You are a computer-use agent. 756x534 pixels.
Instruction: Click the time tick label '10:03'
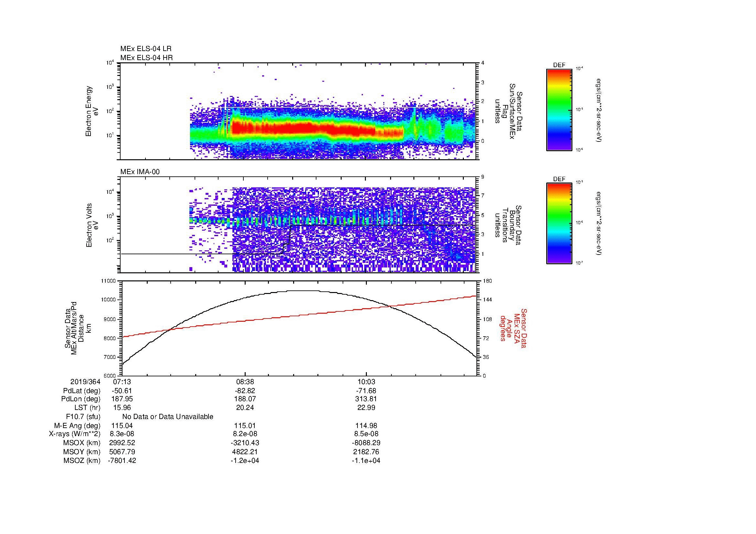(366, 382)
